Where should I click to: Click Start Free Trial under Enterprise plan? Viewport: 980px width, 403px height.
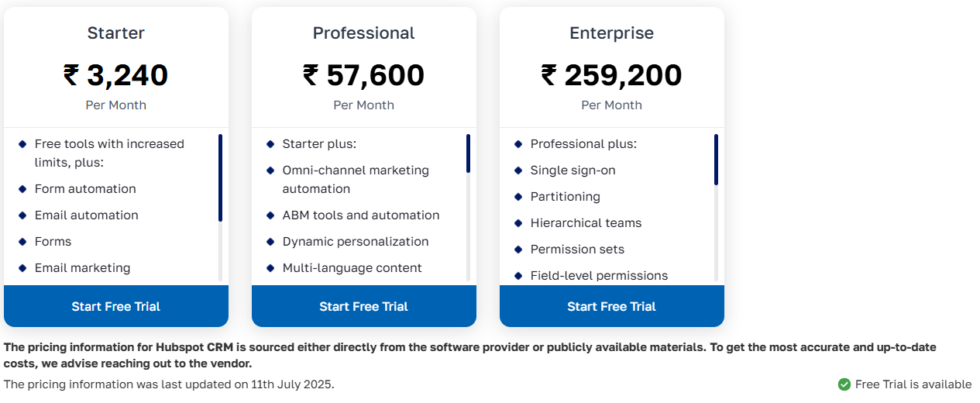[x=611, y=306]
